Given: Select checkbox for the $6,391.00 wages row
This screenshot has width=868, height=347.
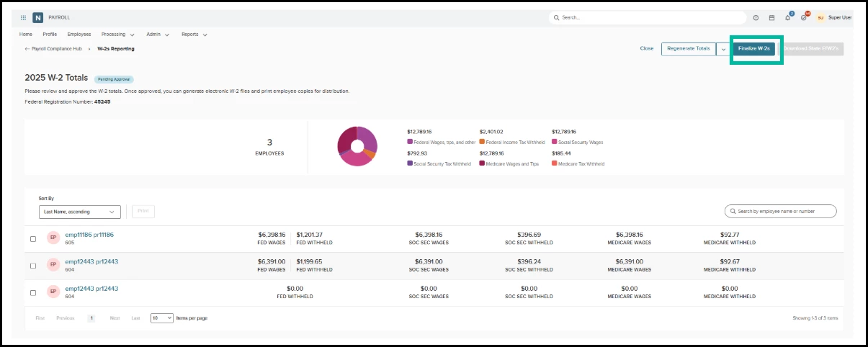Looking at the screenshot, I should click(33, 266).
